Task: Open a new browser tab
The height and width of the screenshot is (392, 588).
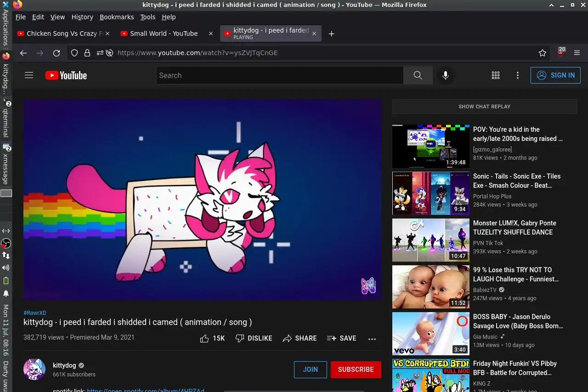Action: pos(331,34)
